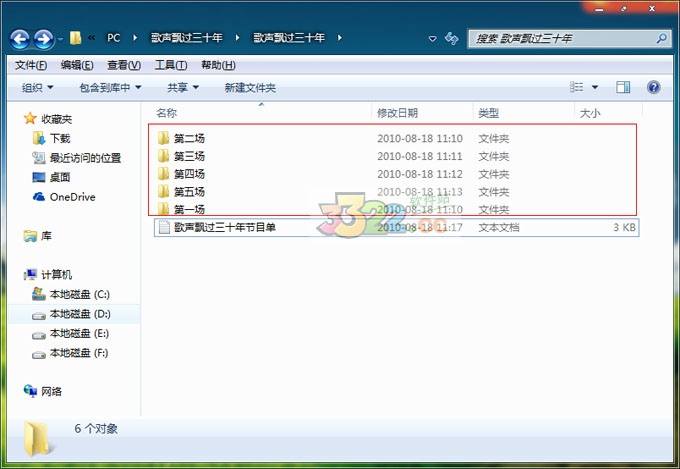Open the 文件(F) menu
This screenshot has height=469, width=680.
(31, 65)
